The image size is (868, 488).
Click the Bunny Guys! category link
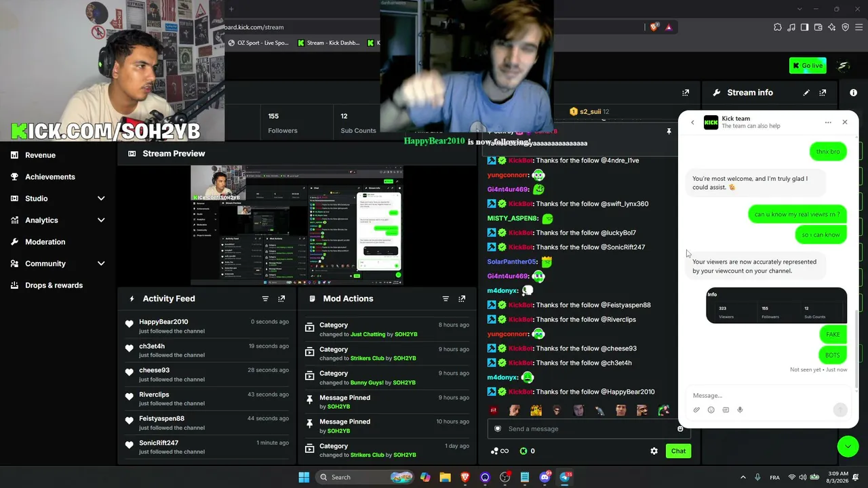coord(367,383)
